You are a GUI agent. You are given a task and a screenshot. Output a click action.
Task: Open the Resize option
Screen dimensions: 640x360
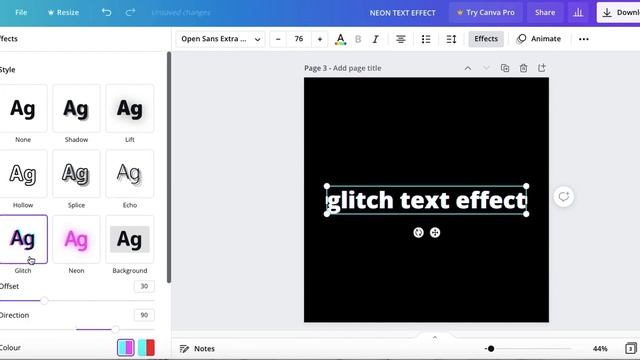63,12
